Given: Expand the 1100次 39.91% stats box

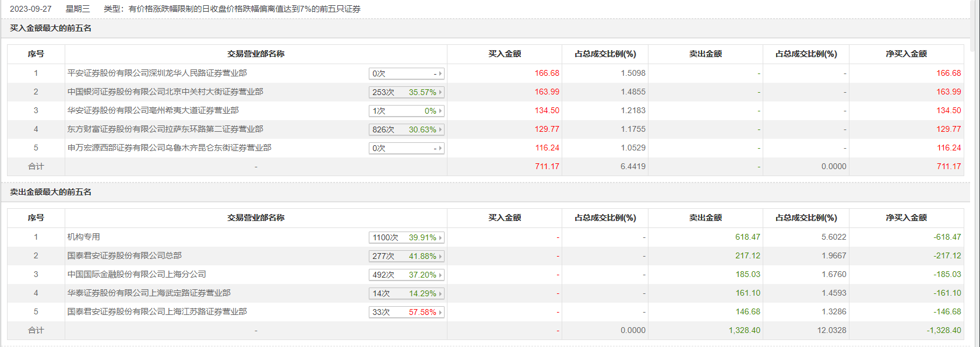Looking at the screenshot, I should click(407, 237).
